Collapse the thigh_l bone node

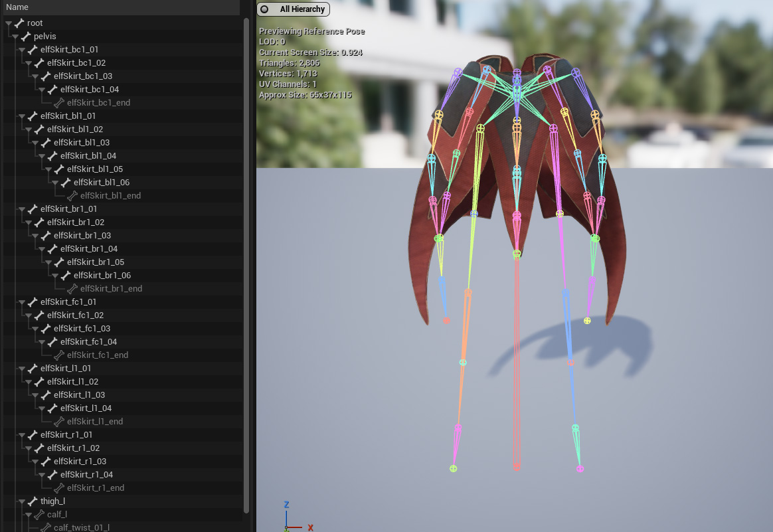click(22, 502)
